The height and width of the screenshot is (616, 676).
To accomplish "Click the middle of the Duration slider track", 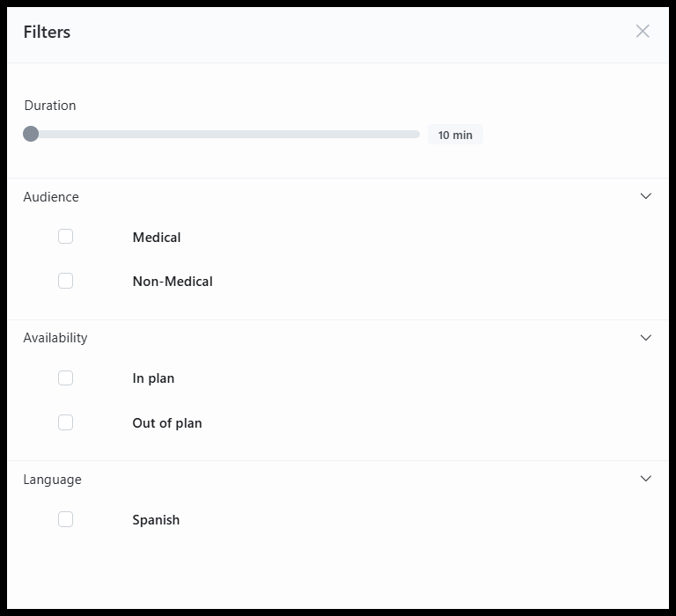I will point(221,135).
